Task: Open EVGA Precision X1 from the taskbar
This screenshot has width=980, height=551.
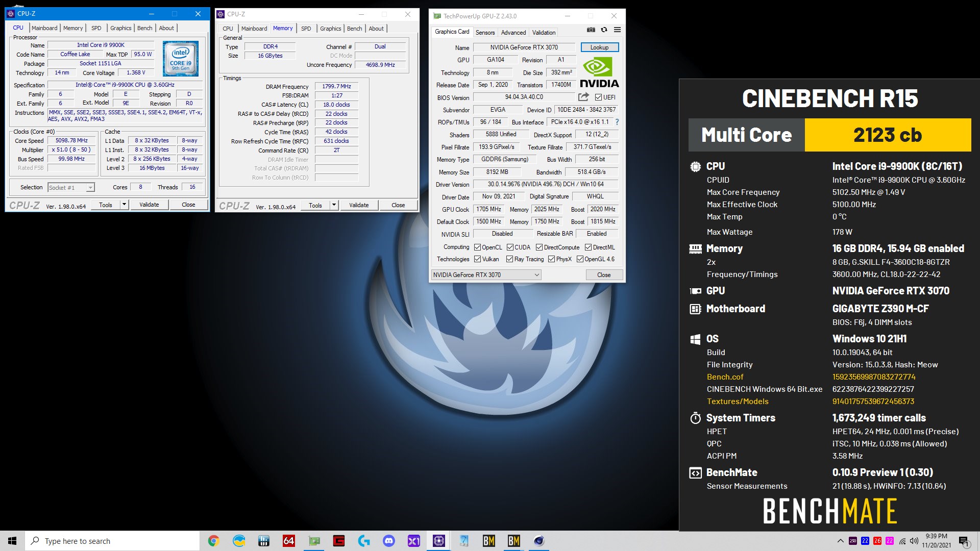Action: [x=414, y=541]
